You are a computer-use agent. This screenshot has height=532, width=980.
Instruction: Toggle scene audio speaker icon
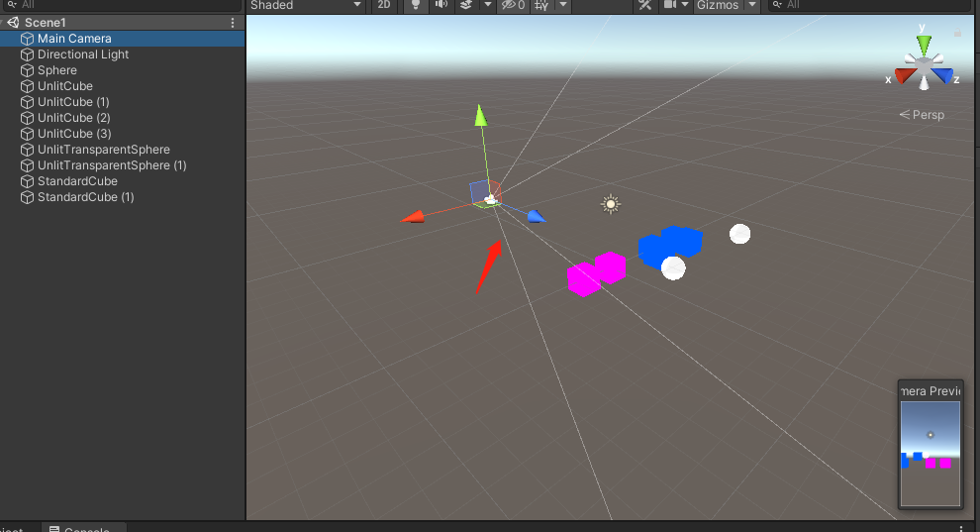(x=441, y=5)
